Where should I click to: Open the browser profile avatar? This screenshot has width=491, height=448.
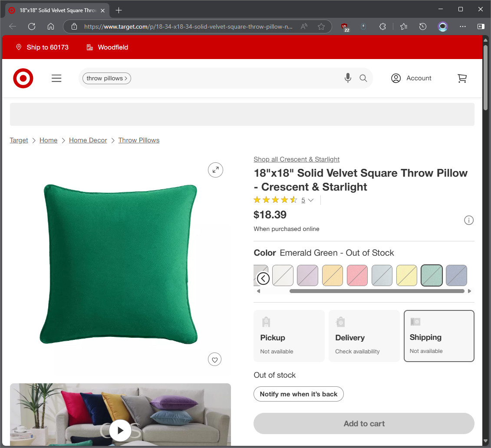click(x=443, y=26)
